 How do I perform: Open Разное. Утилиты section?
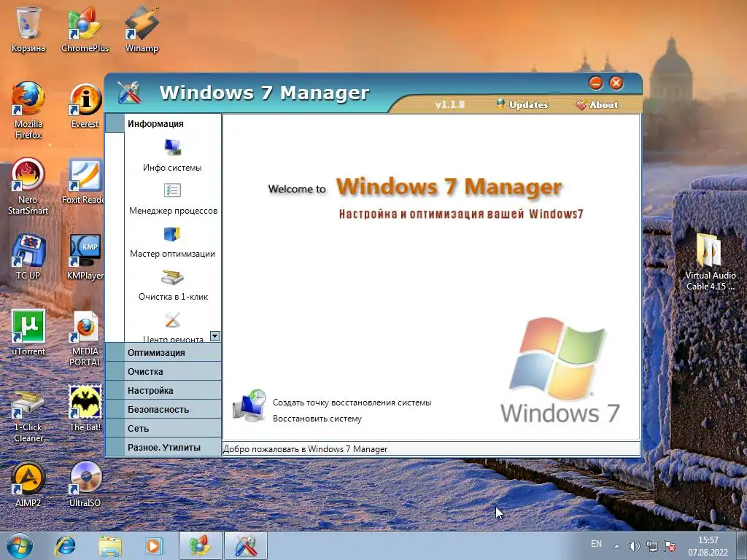tap(163, 448)
